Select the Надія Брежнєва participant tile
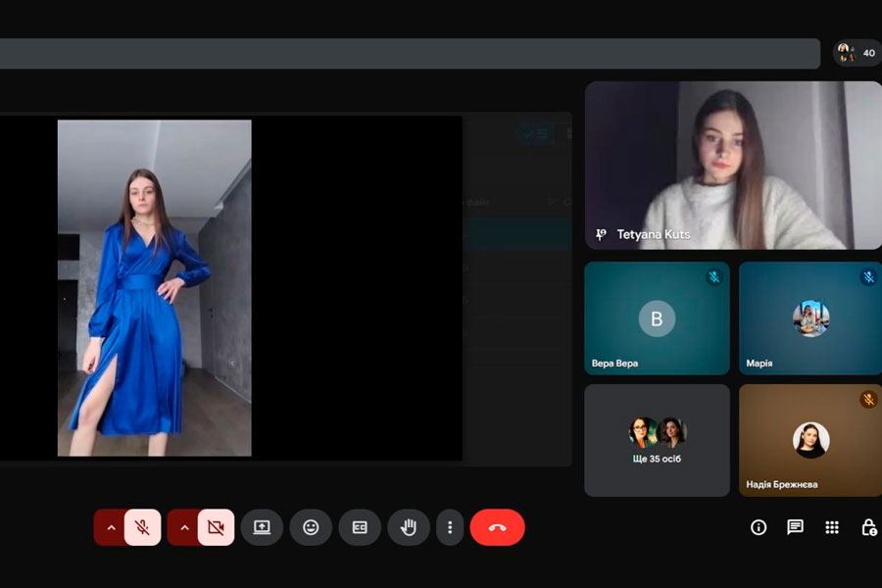 [809, 440]
